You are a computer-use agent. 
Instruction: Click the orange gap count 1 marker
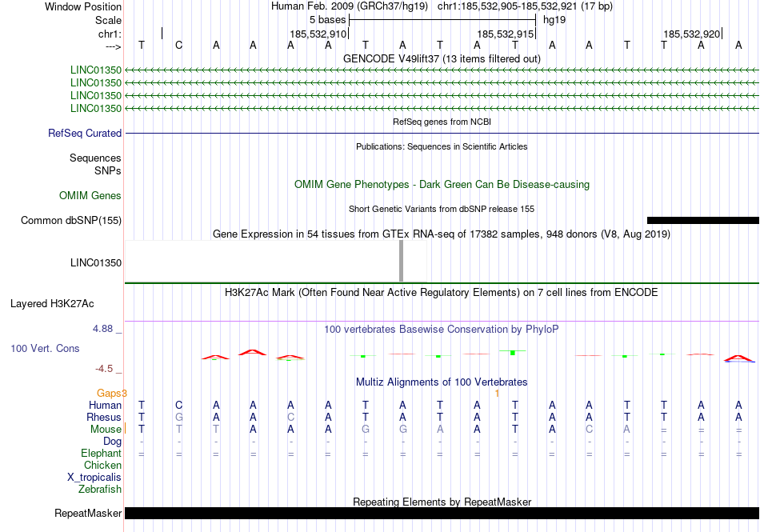coord(497,394)
